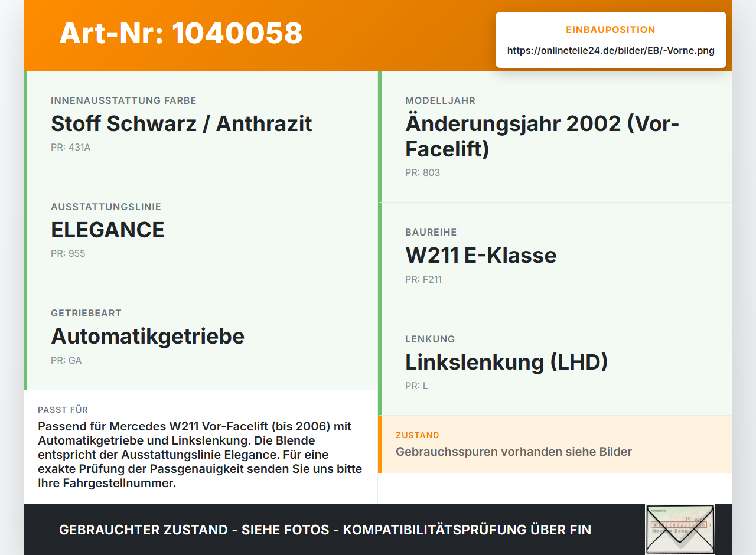Click the 'PR: 431A' code
The height and width of the screenshot is (555, 756).
pos(71,147)
